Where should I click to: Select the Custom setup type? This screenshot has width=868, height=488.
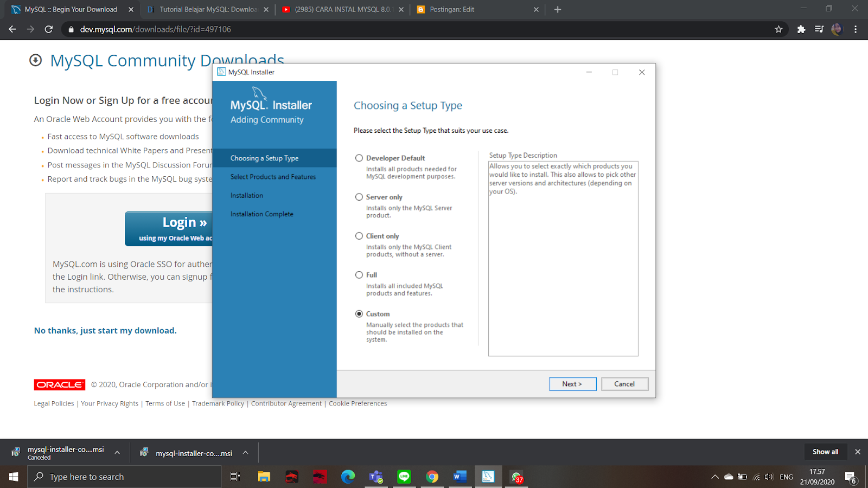[x=359, y=314]
